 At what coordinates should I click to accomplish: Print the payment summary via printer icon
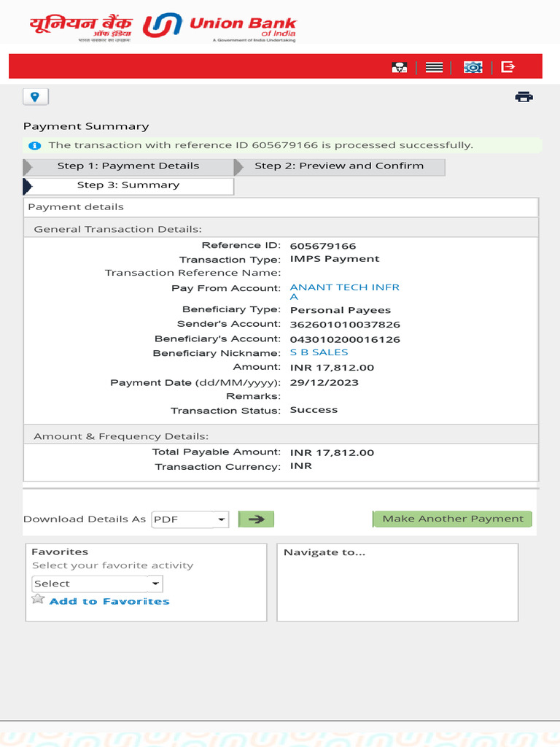coord(524,97)
